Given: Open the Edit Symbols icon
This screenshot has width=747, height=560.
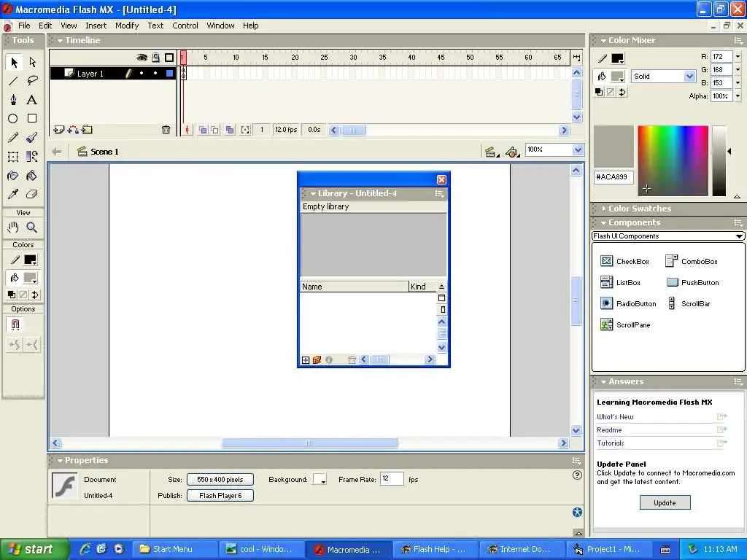Looking at the screenshot, I should coord(513,152).
